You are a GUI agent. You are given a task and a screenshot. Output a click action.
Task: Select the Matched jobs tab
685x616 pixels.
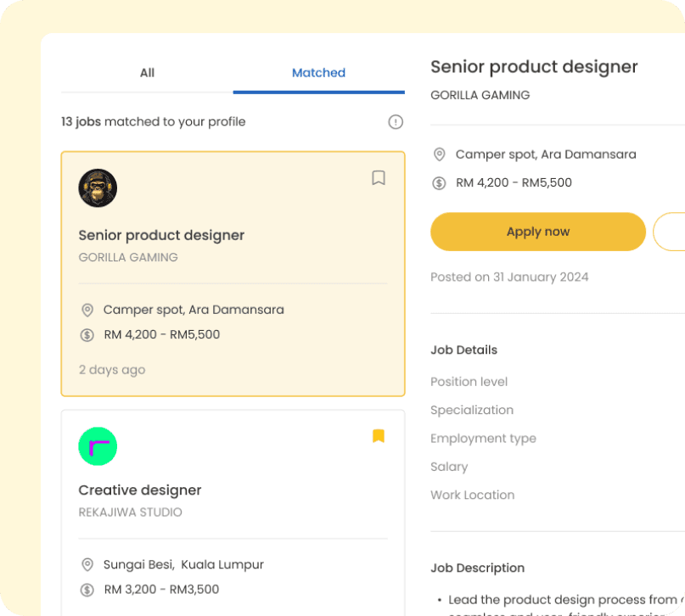318,73
